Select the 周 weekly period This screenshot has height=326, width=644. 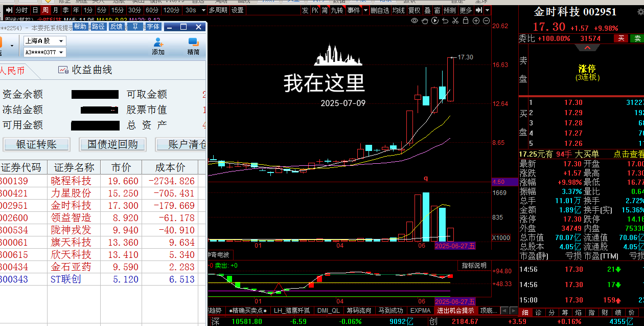coord(45,10)
